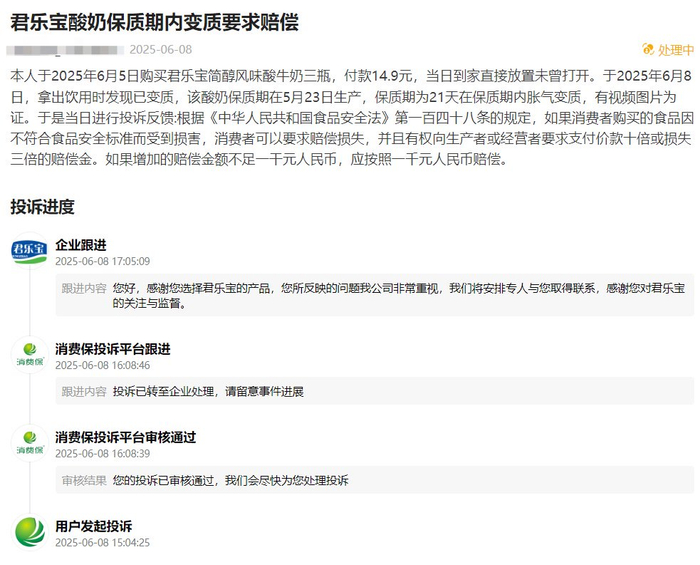Click the timestamp 2025-06-08 15:04:25
Screen dimensions: 700x565
click(x=103, y=543)
